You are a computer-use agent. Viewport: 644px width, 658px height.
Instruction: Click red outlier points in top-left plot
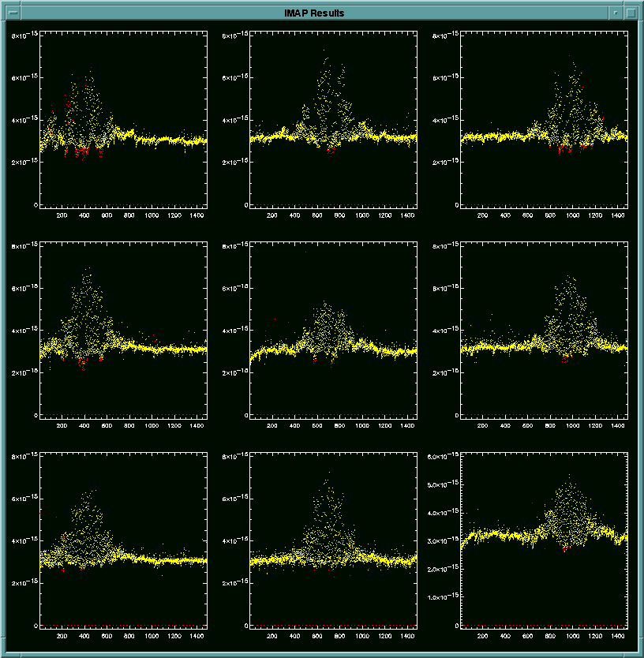click(81, 151)
